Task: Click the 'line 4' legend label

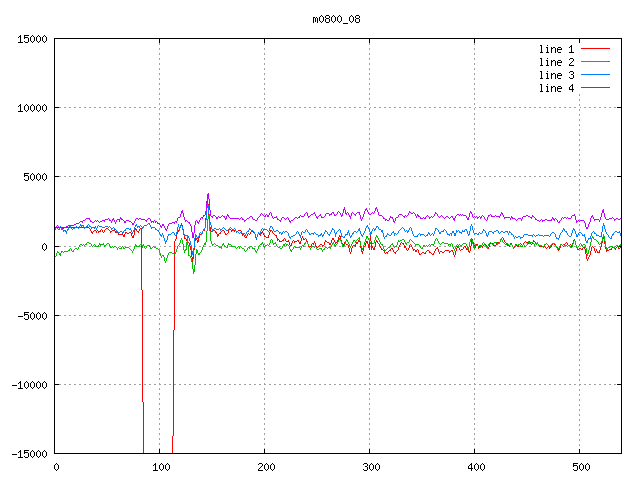Action: click(556, 89)
